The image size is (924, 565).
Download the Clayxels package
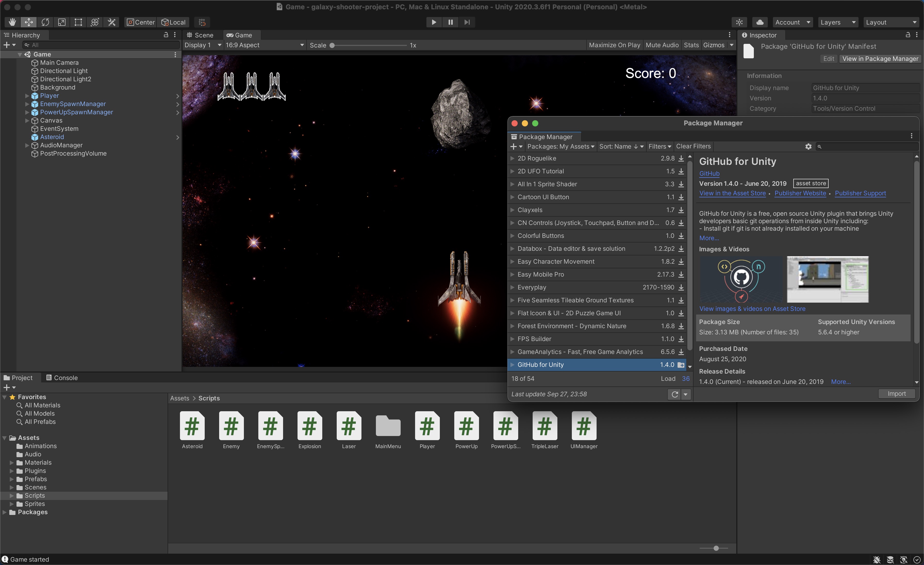pyautogui.click(x=681, y=210)
